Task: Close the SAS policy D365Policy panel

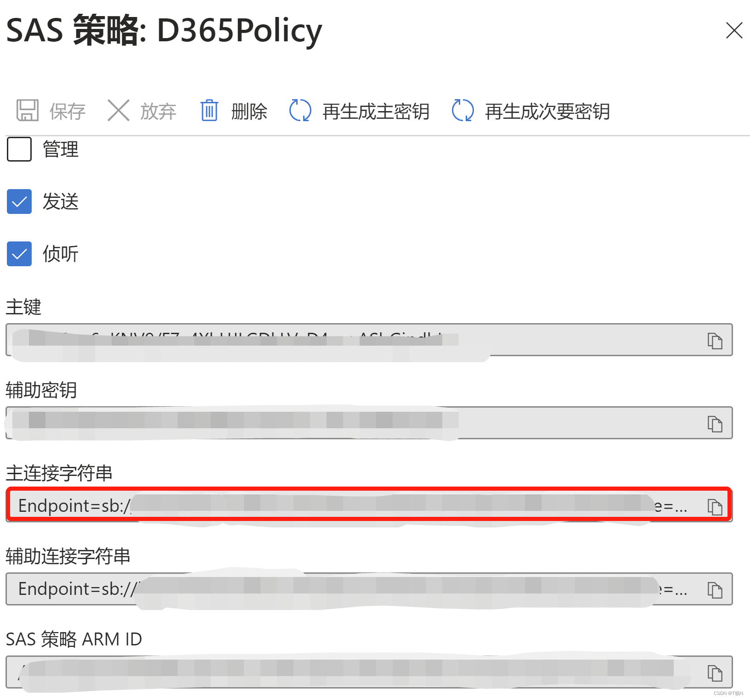Action: (734, 31)
